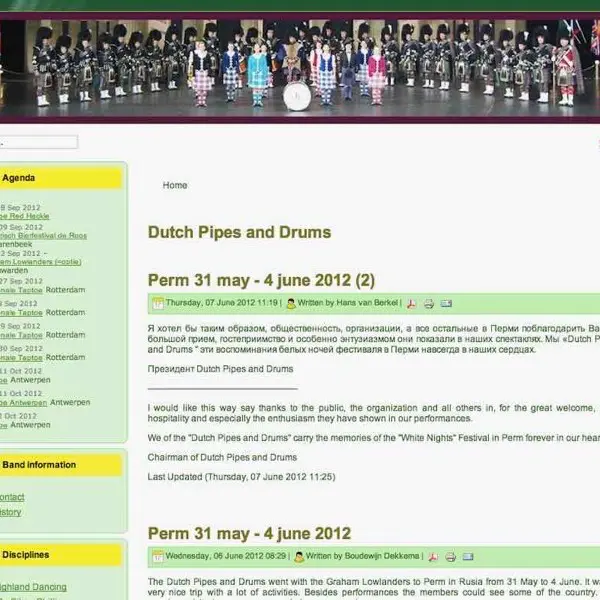This screenshot has height=600, width=600.
Task: Go to the Home breadcrumb
Action: pyautogui.click(x=175, y=185)
